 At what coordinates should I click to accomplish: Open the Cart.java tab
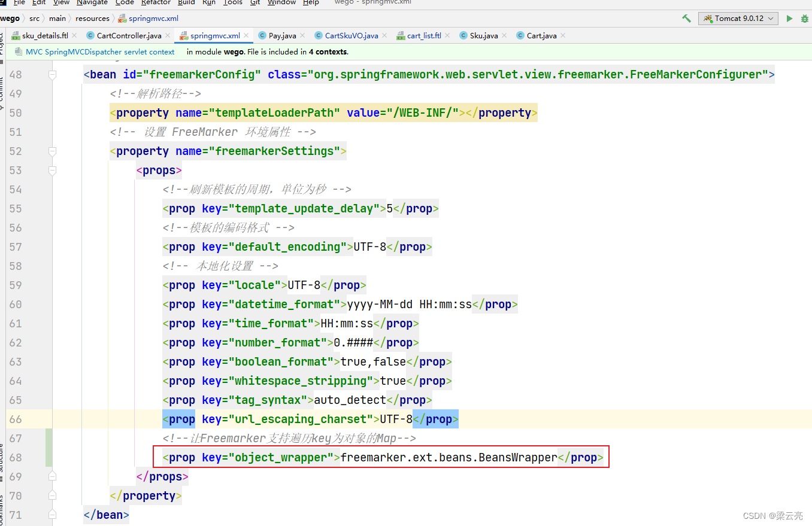541,36
